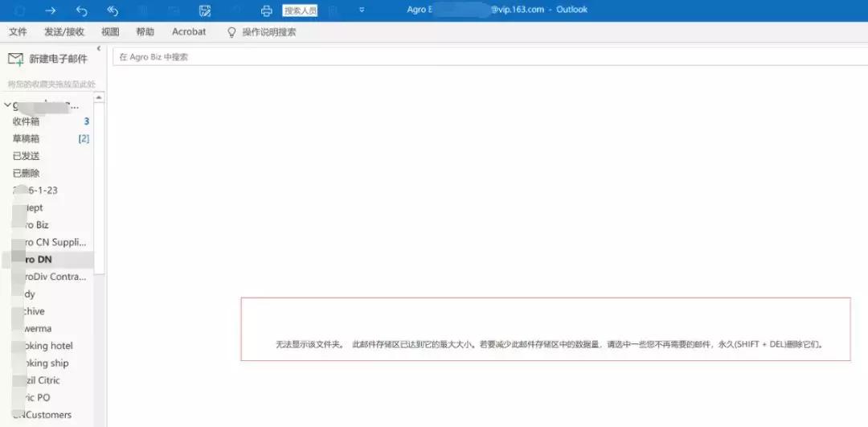Click the 搜索人员 people search box

pos(300,10)
